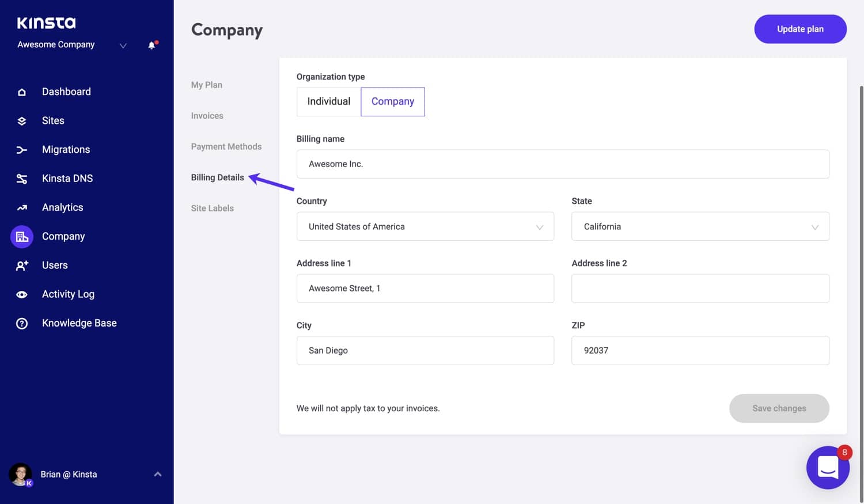Click the City field
864x504 pixels.
pos(425,351)
